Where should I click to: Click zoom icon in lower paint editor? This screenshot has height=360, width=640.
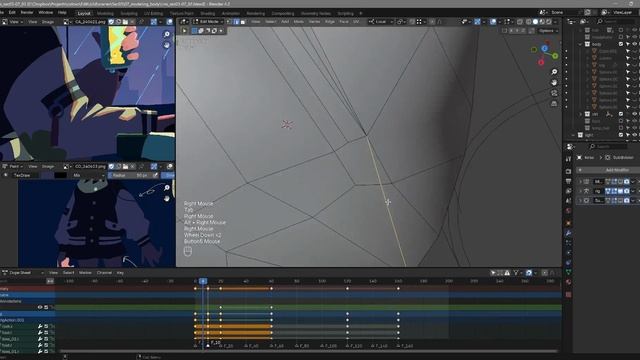pyautogui.click(x=167, y=188)
